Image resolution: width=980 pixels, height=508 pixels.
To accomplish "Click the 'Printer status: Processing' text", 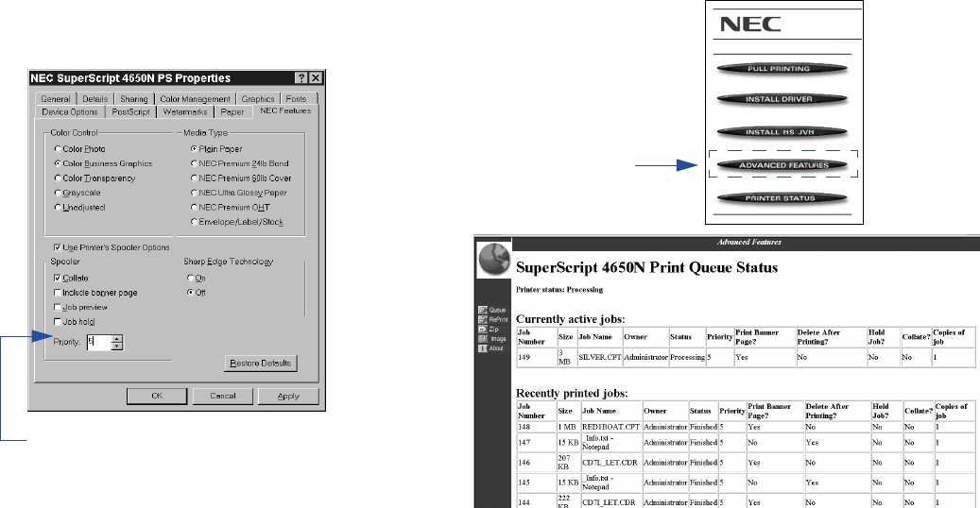I will 559,290.
